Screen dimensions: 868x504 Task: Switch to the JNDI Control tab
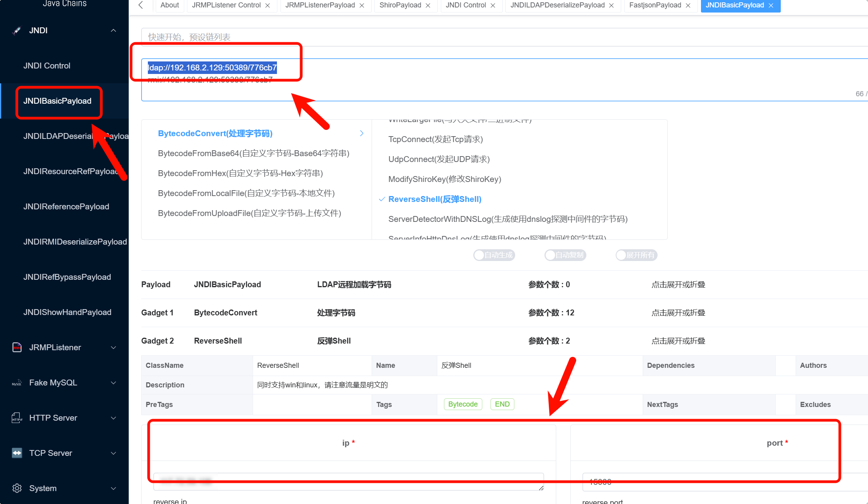click(x=465, y=5)
